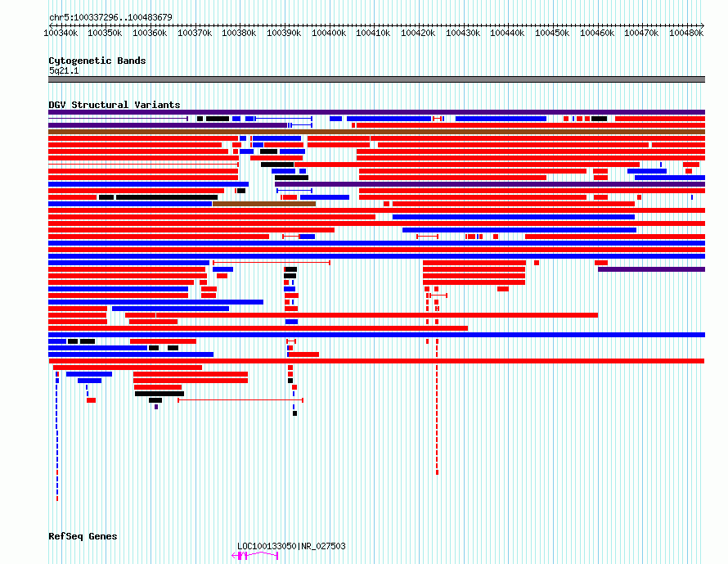Select the 100410k ruler position label
Screen dimensions: 728x564
point(373,33)
